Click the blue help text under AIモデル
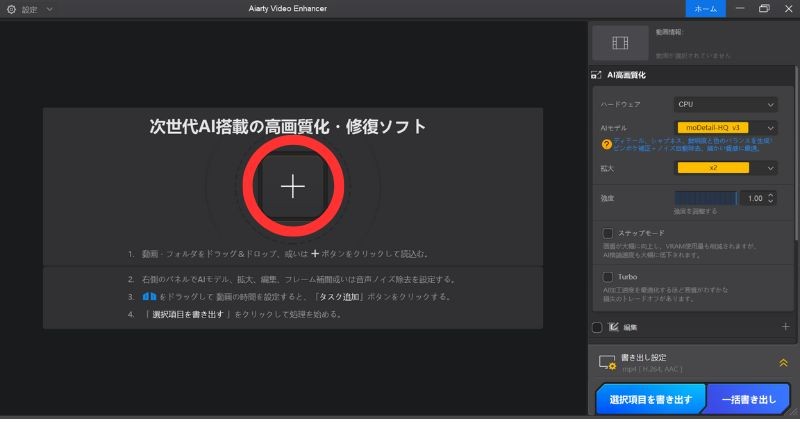The width and height of the screenshot is (800, 422). pos(692,144)
